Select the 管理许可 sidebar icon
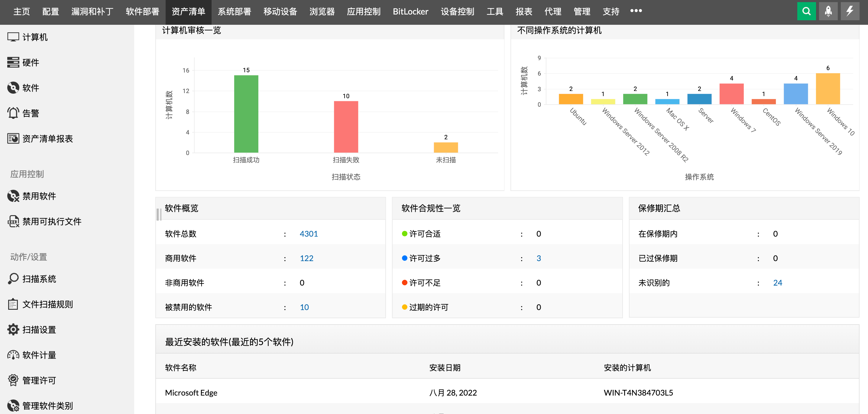Image resolution: width=868 pixels, height=414 pixels. (38, 380)
